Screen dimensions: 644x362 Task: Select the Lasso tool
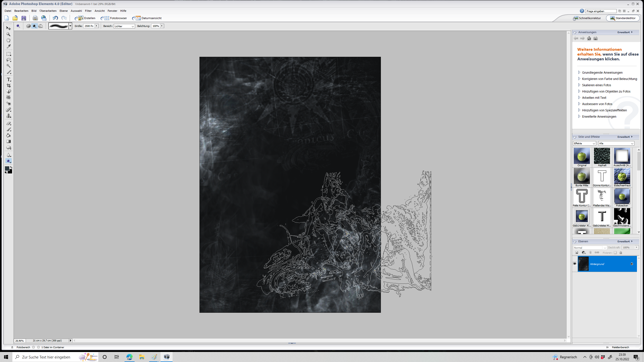pyautogui.click(x=9, y=60)
